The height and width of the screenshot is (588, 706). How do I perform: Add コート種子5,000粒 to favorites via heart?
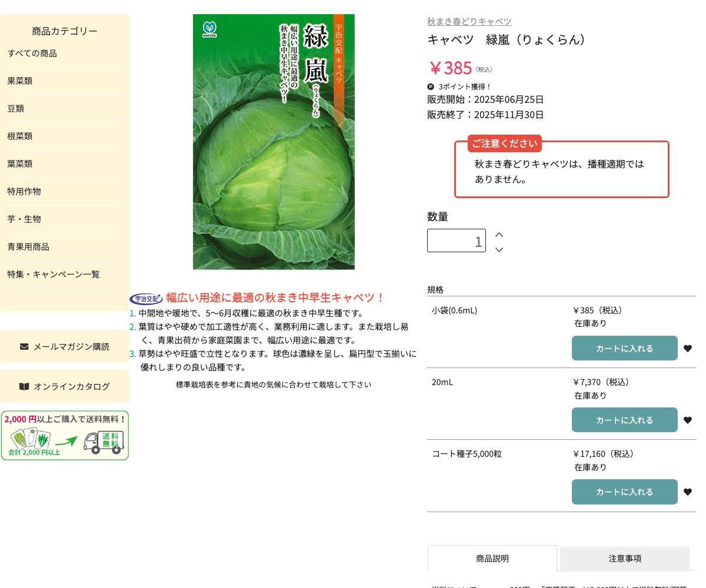(x=688, y=492)
